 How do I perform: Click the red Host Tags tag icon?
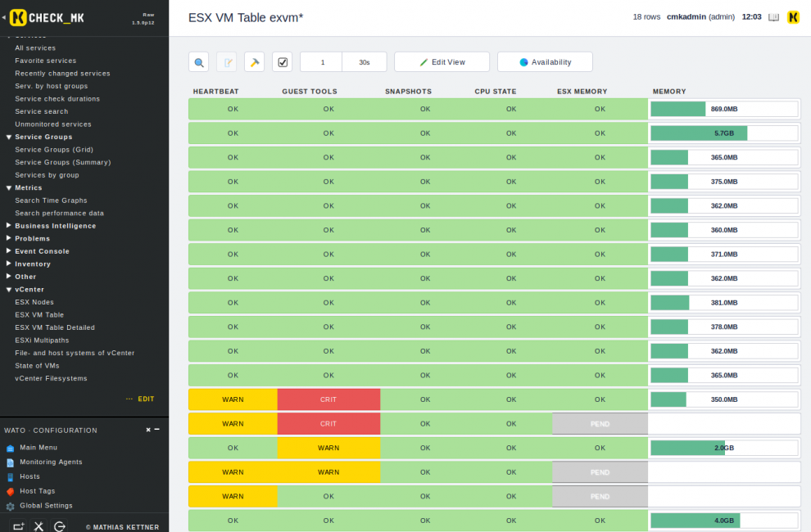click(x=10, y=491)
